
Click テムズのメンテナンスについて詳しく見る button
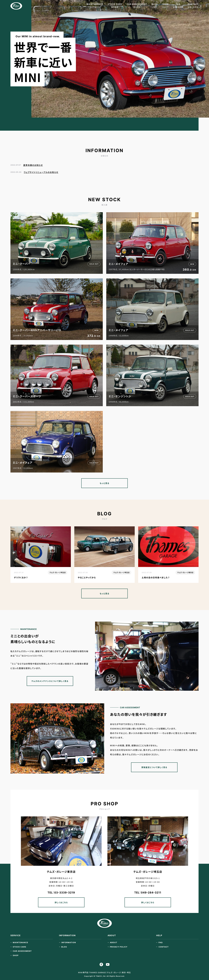(50, 681)
